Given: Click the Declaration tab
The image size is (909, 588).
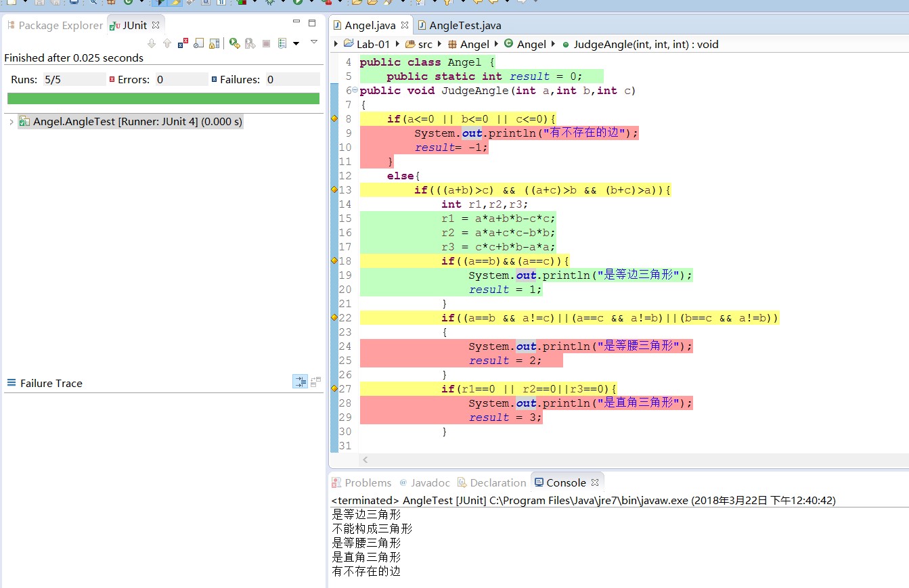Looking at the screenshot, I should pos(497,482).
